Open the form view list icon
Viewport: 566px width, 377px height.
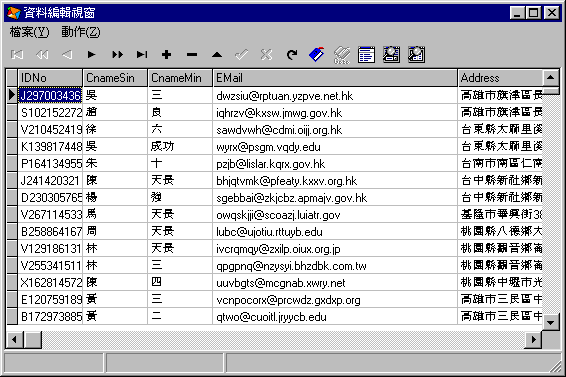coord(366,55)
